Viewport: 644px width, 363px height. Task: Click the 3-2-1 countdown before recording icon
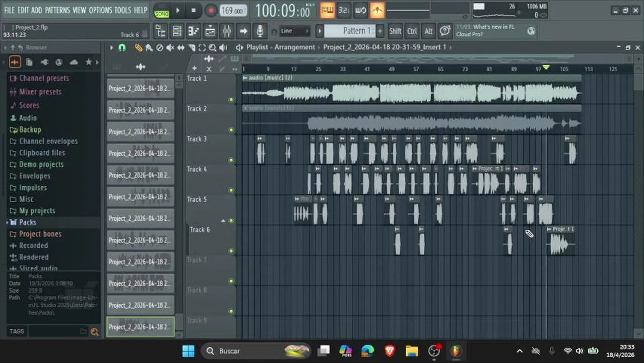click(x=344, y=10)
